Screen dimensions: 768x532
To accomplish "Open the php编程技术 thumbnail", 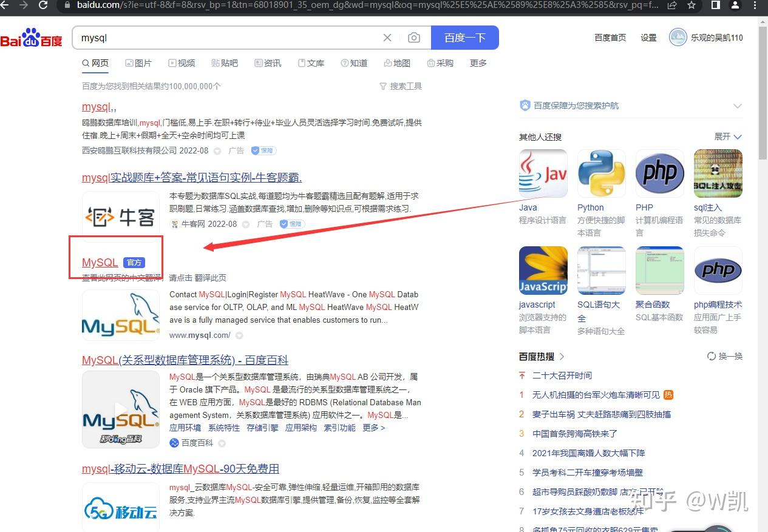I will 718,271.
